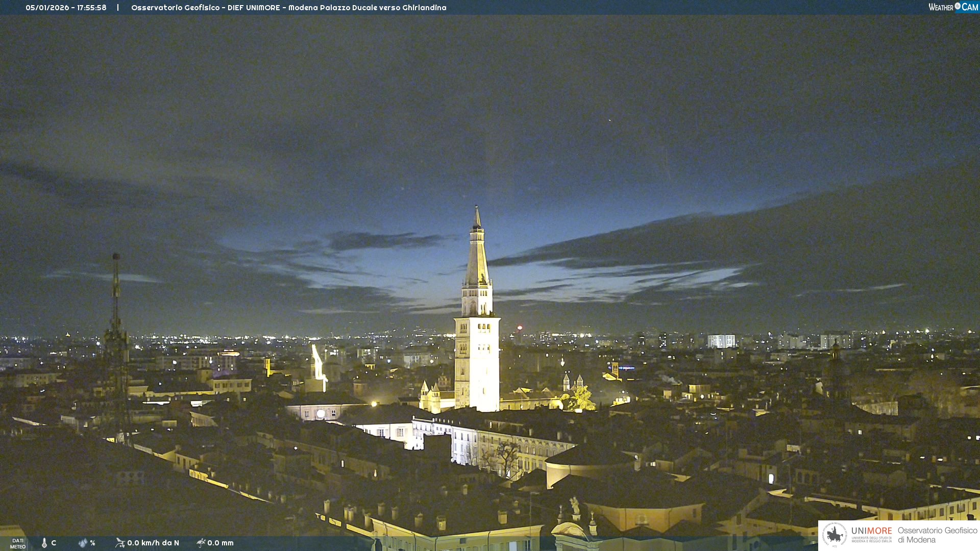The width and height of the screenshot is (980, 551).
Task: Click the round lit clock on building
Action: [x=320, y=414]
